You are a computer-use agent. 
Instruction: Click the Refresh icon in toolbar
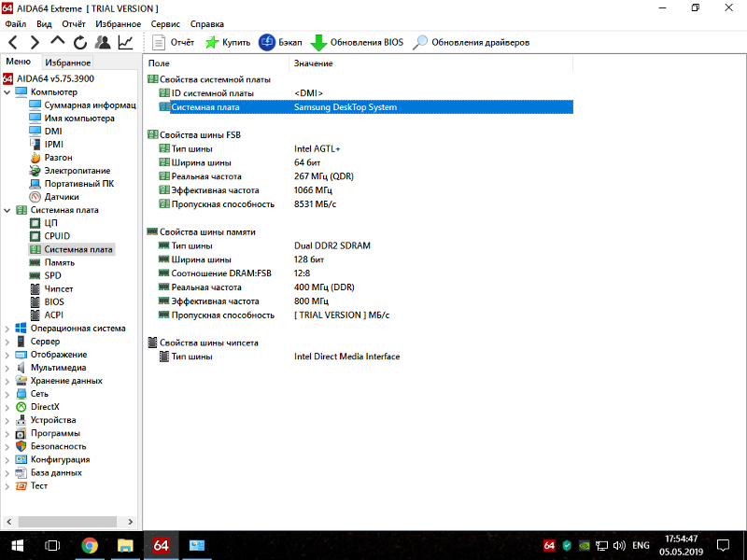click(80, 43)
